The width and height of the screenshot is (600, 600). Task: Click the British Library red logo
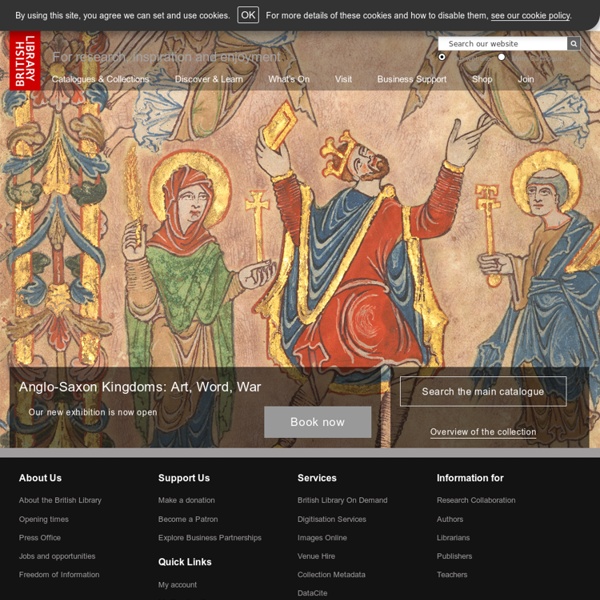click(x=25, y=60)
